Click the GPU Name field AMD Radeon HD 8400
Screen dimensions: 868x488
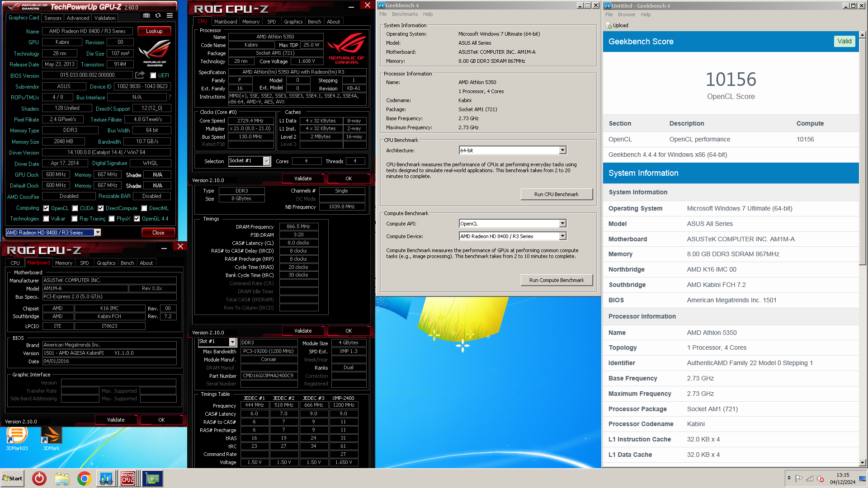pos(87,31)
